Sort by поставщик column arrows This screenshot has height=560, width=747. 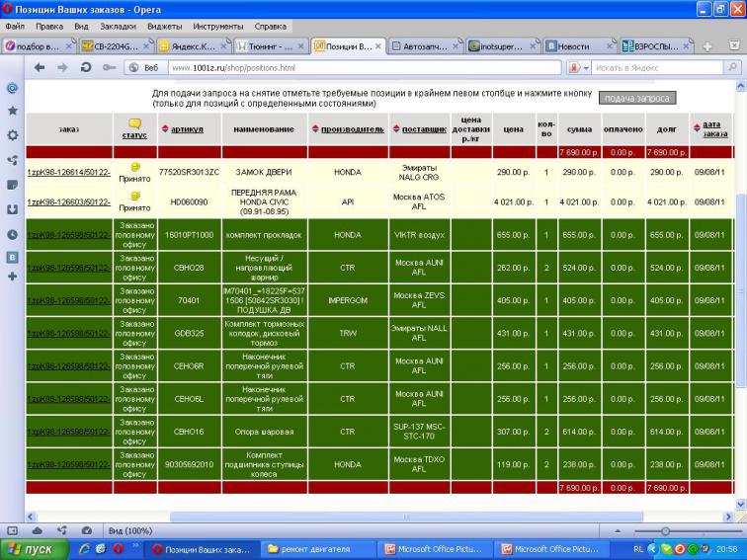[396, 129]
